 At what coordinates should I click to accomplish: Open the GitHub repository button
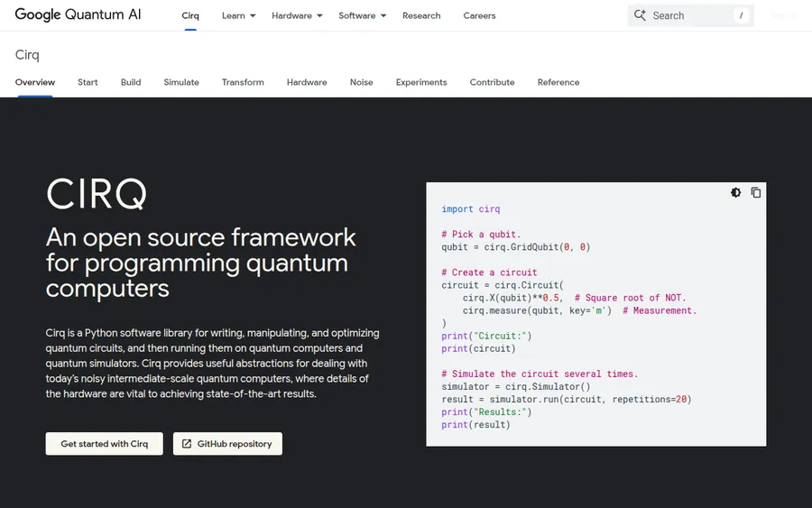tap(228, 444)
